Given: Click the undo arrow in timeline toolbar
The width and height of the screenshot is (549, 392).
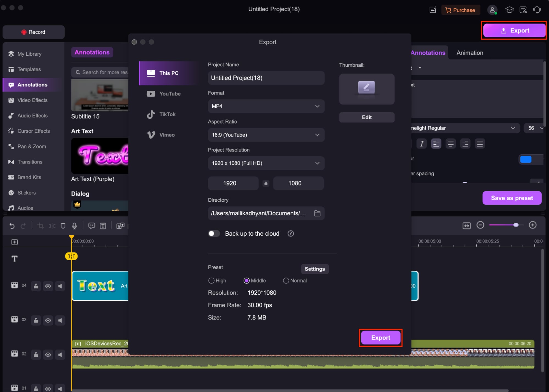Looking at the screenshot, I should tap(12, 225).
